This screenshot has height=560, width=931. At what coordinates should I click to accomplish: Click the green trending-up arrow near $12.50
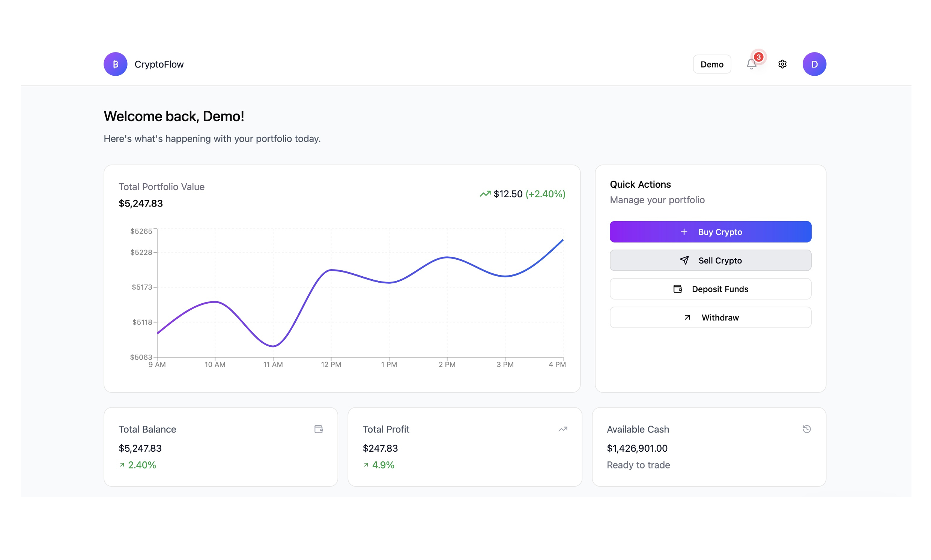(484, 194)
